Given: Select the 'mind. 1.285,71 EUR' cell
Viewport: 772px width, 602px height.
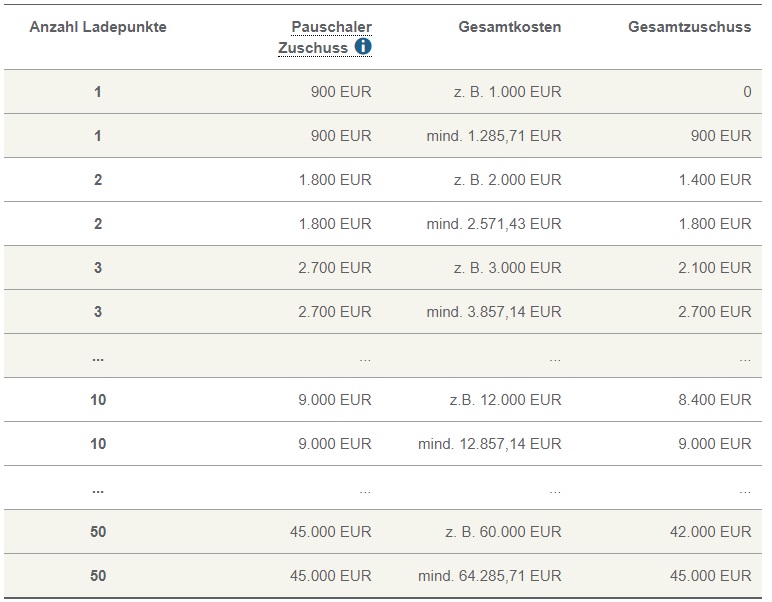Looking at the screenshot, I should [494, 136].
